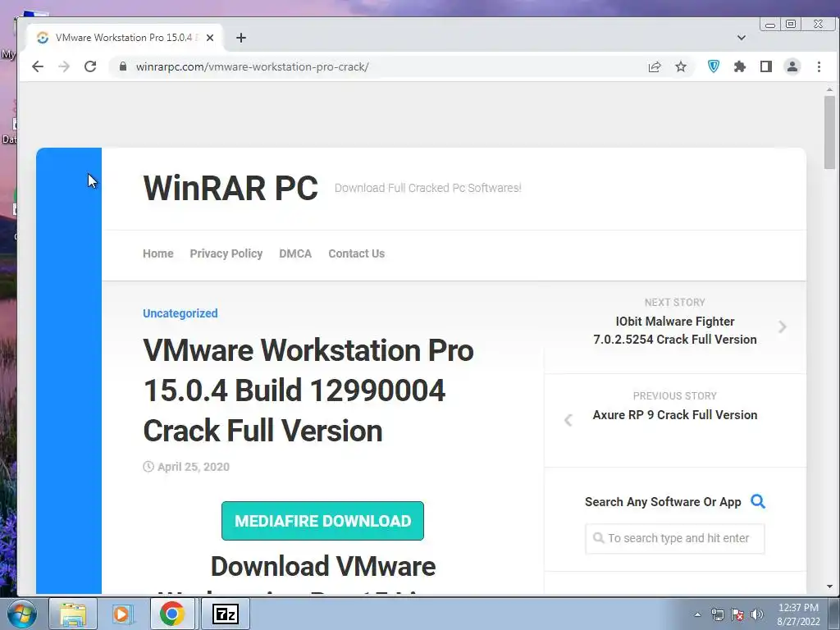Open the DMCA menu link
Image resolution: width=840 pixels, height=630 pixels.
coord(295,253)
